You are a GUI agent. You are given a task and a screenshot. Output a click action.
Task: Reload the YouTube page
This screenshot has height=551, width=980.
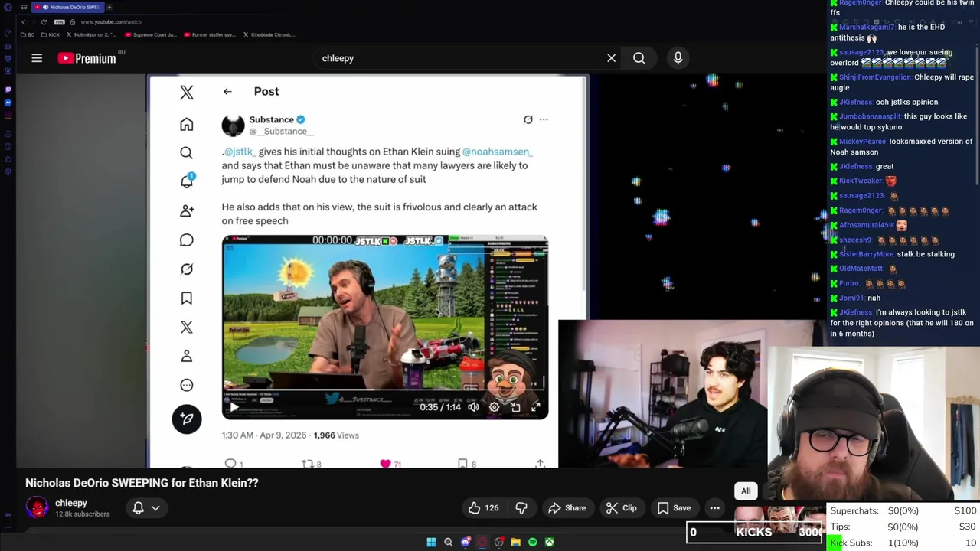tap(44, 22)
